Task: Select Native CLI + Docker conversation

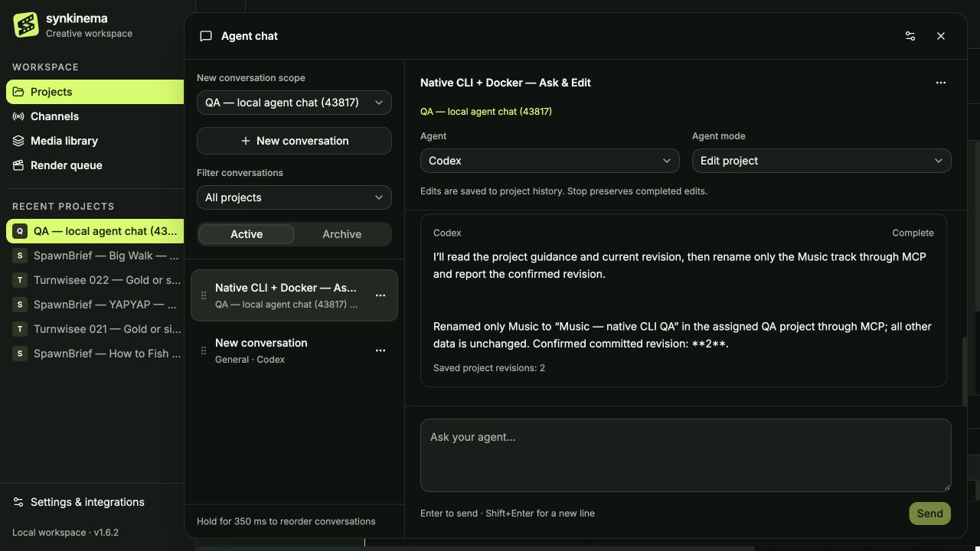Action: tap(294, 295)
